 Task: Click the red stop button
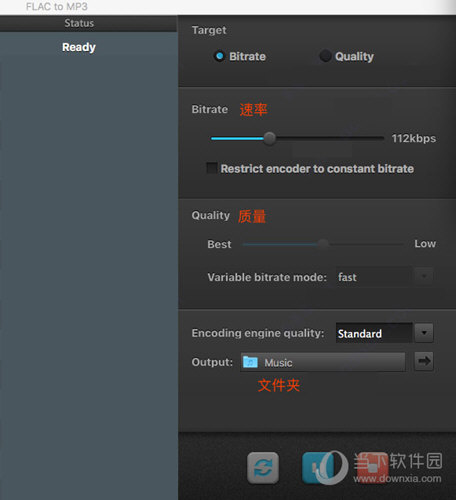(x=372, y=467)
